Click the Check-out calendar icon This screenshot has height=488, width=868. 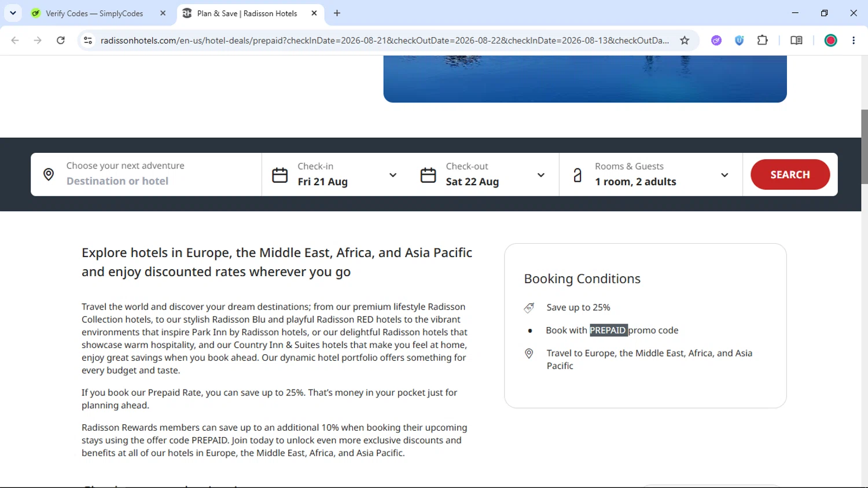(x=428, y=175)
